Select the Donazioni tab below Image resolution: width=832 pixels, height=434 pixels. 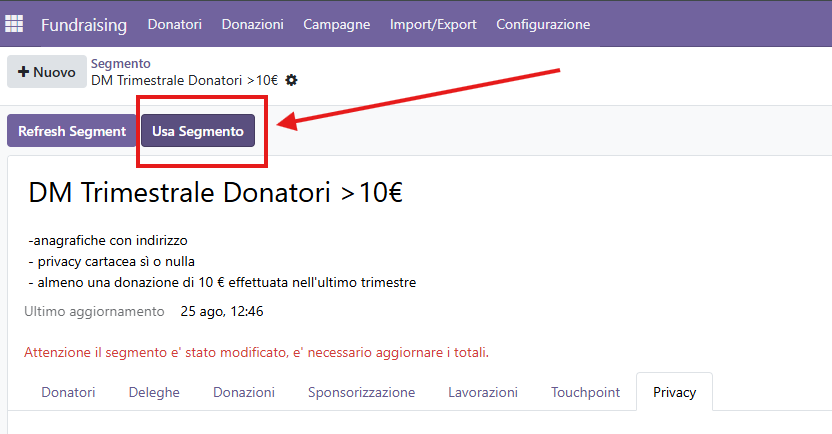pyautogui.click(x=244, y=392)
